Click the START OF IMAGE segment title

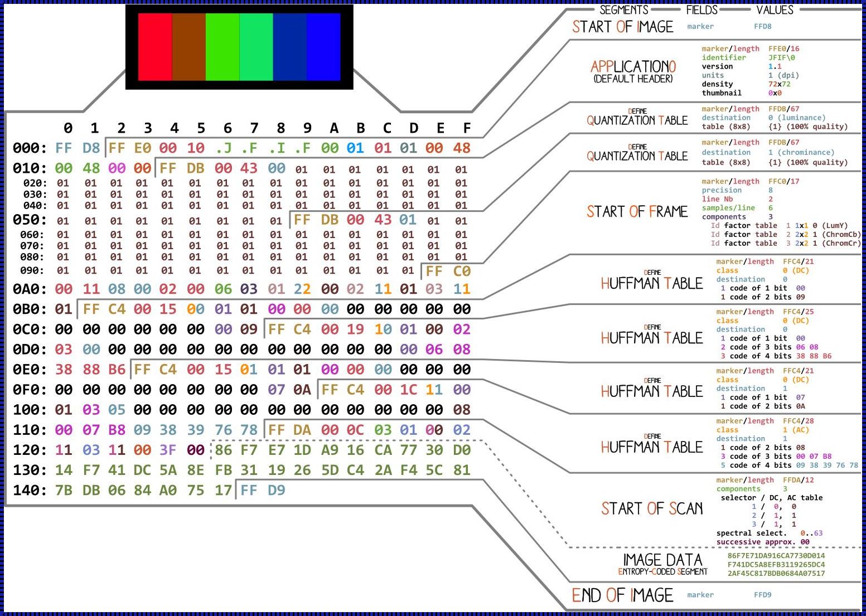tap(623, 27)
